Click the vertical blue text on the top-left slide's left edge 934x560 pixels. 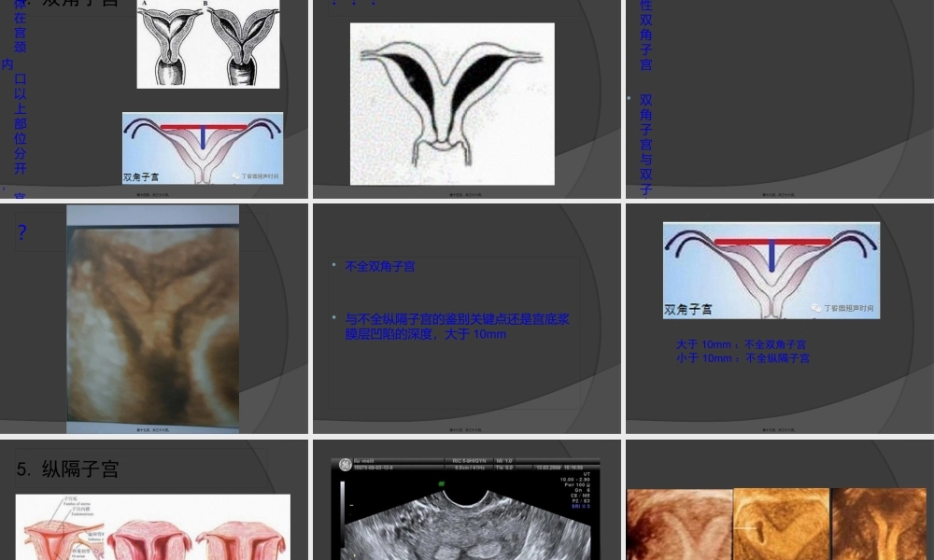click(20, 93)
